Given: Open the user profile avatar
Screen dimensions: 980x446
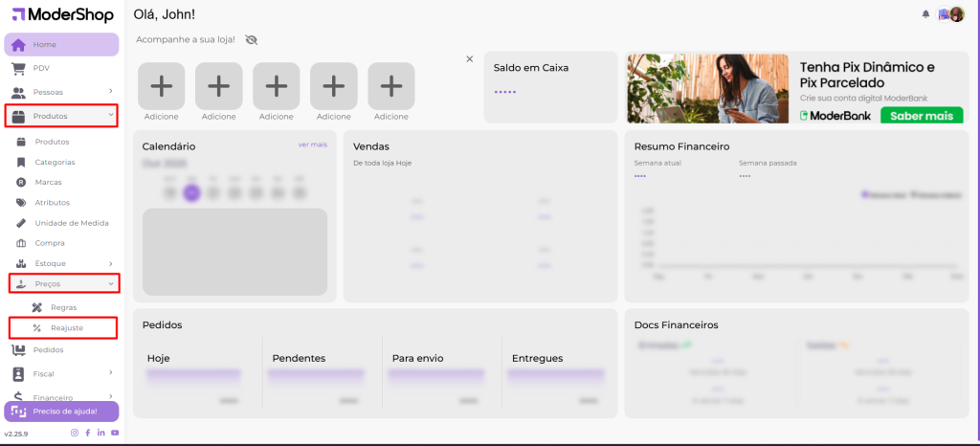Looking at the screenshot, I should [x=956, y=14].
